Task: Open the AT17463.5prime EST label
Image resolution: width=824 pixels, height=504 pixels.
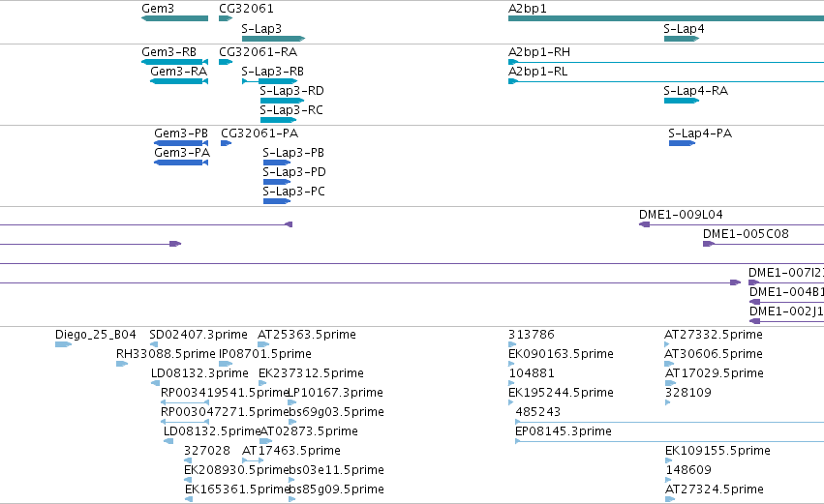Action: pyautogui.click(x=291, y=451)
